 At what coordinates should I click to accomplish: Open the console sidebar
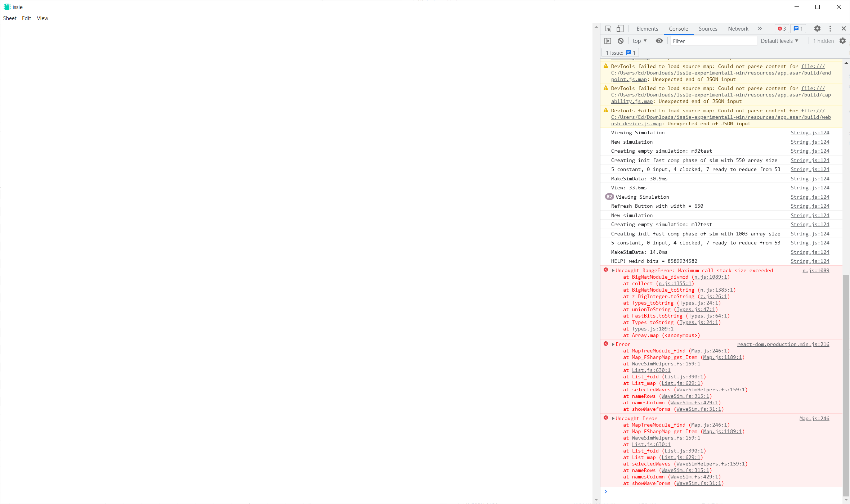(x=608, y=41)
